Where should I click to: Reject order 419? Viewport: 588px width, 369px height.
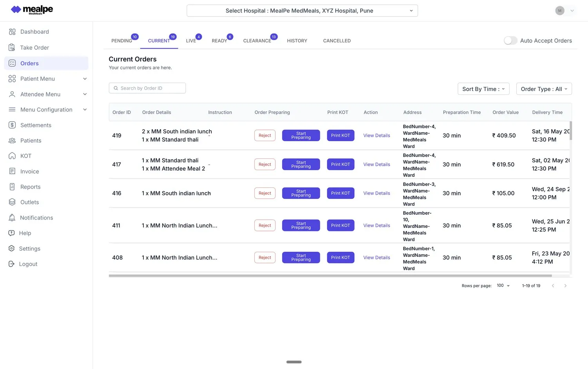(x=265, y=135)
